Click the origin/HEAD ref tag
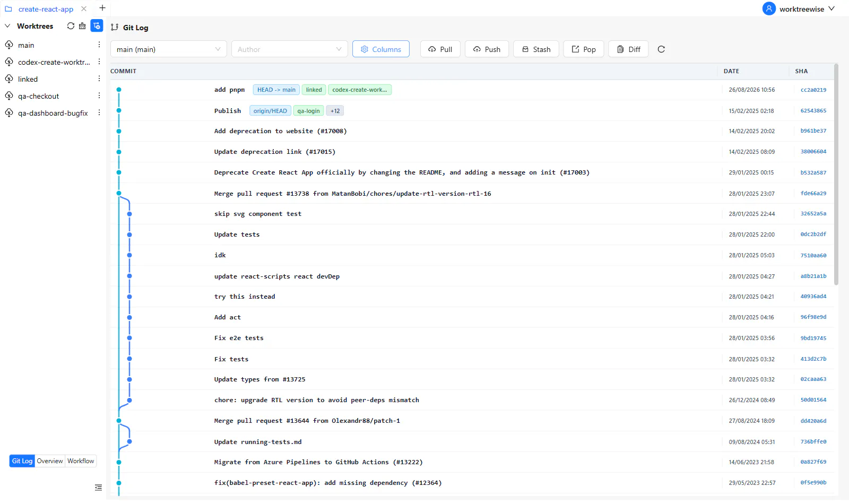849x504 pixels. click(x=270, y=111)
